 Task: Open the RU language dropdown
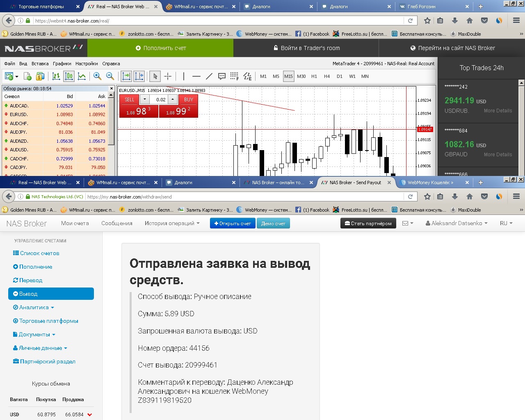coord(506,223)
